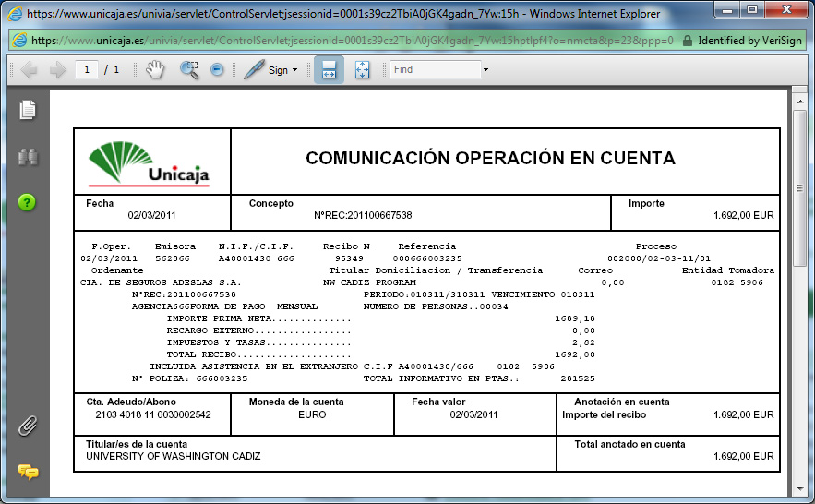Click the vertical scrollbar thumb
Viewport: 815px width, 504px height.
tap(800, 188)
